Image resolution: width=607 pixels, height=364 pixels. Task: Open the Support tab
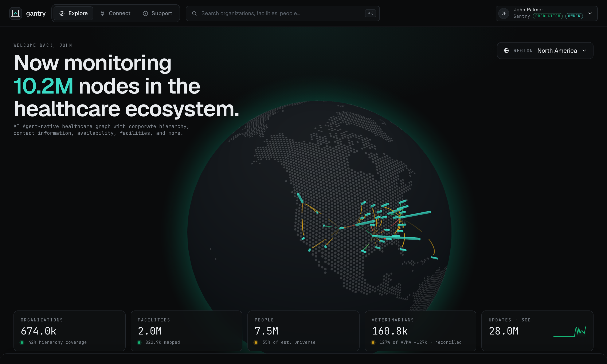157,13
